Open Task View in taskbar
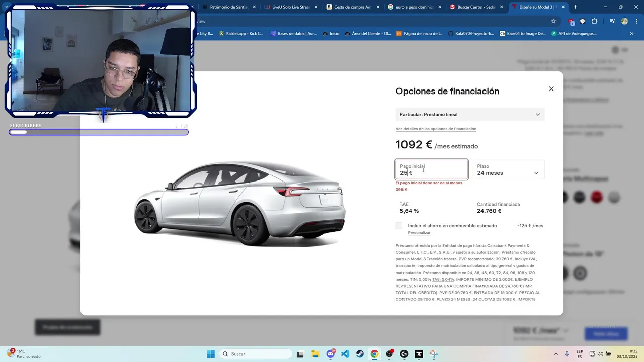 pyautogui.click(x=300, y=354)
